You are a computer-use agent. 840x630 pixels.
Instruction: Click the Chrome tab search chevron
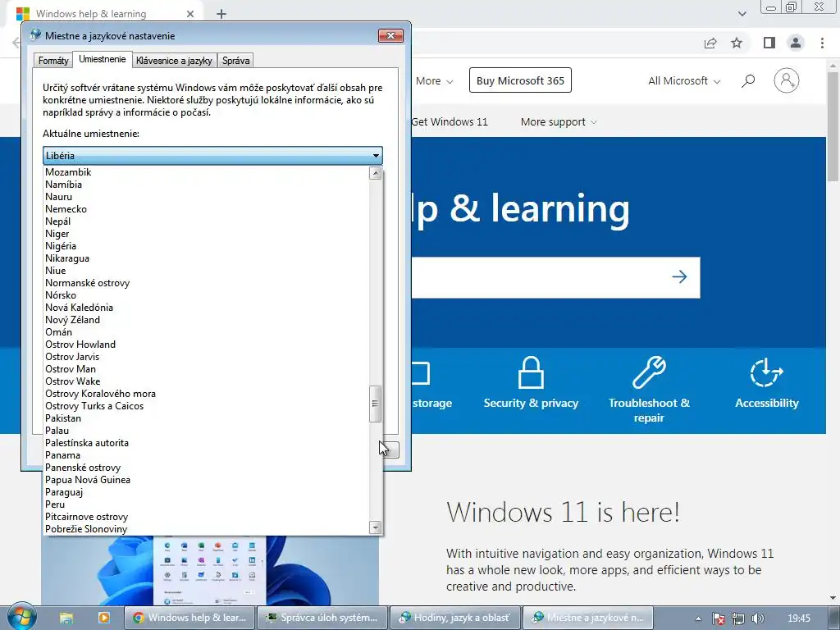click(x=742, y=14)
